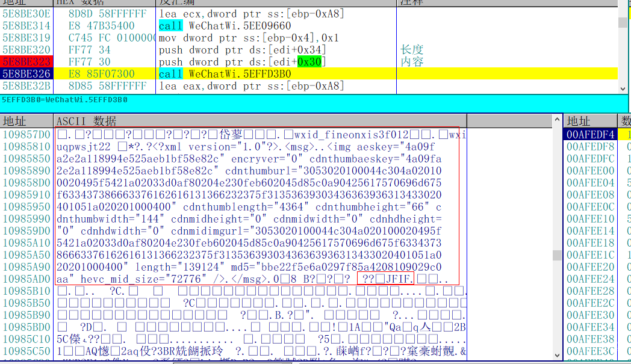The width and height of the screenshot is (631, 364).
Task: Select stack address 00AFEE04
Action: click(590, 183)
